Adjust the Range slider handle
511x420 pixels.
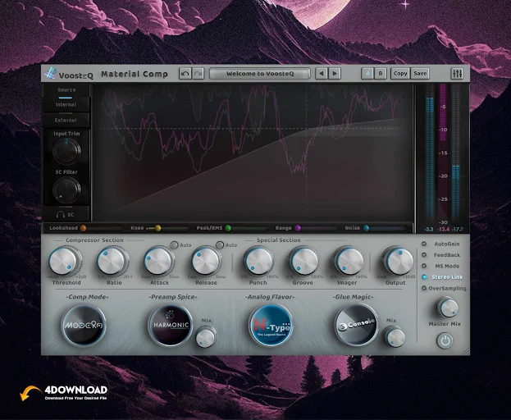coord(298,228)
